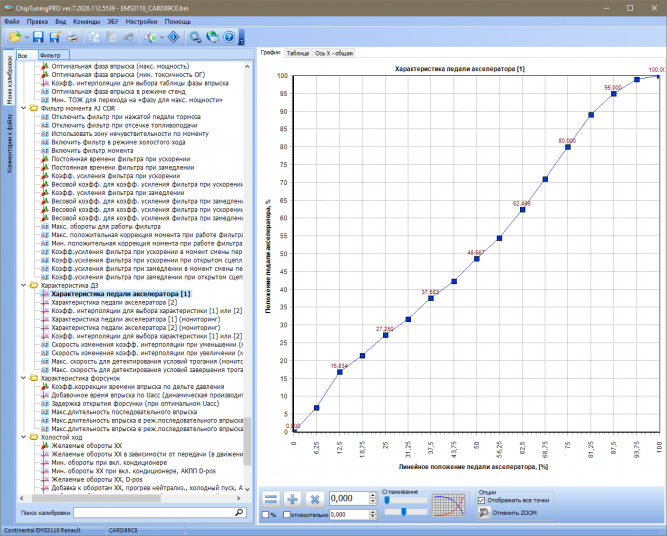
Task: Click the save-as floppy with pencil icon
Action: 55,37
